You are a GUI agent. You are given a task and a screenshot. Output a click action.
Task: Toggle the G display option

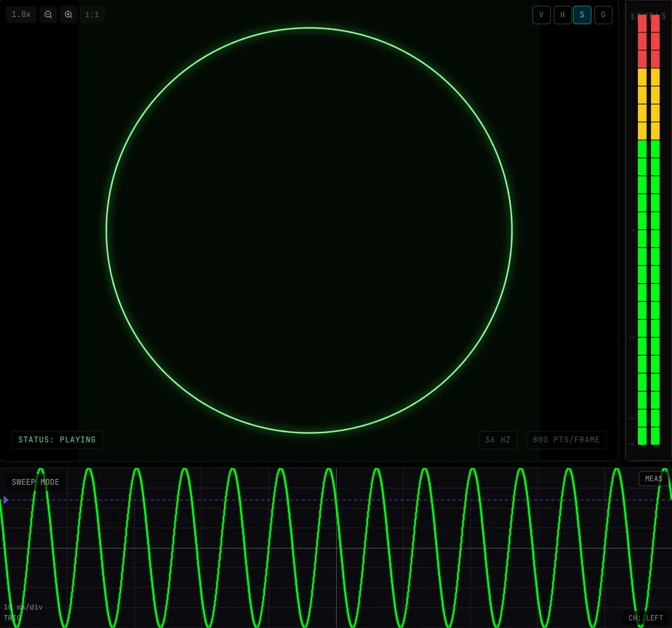tap(603, 15)
